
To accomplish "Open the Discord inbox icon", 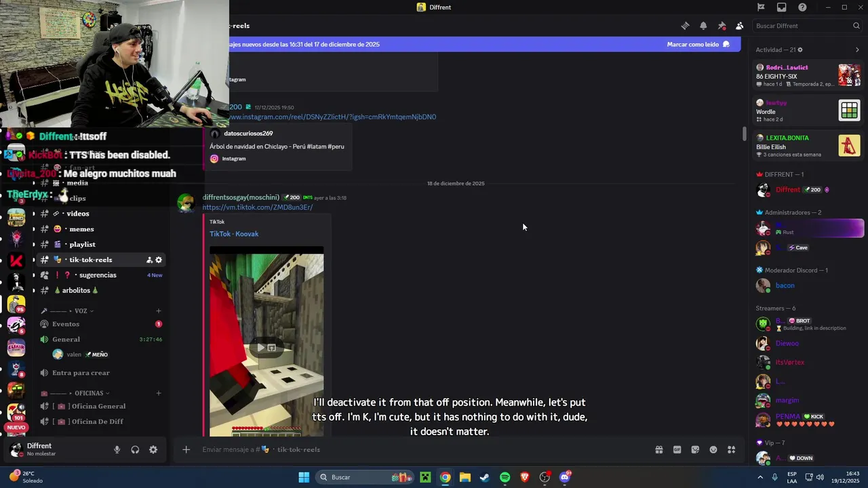I will [782, 7].
